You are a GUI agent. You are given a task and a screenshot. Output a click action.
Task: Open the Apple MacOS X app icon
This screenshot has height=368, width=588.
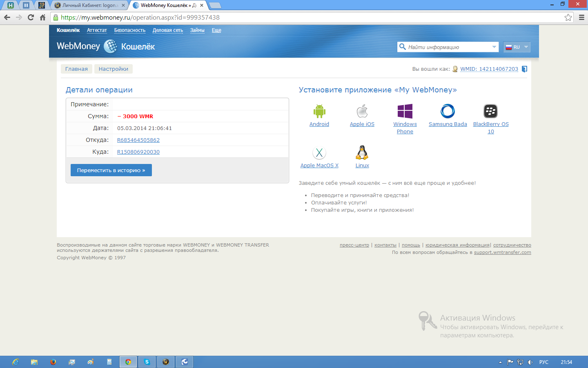(319, 153)
